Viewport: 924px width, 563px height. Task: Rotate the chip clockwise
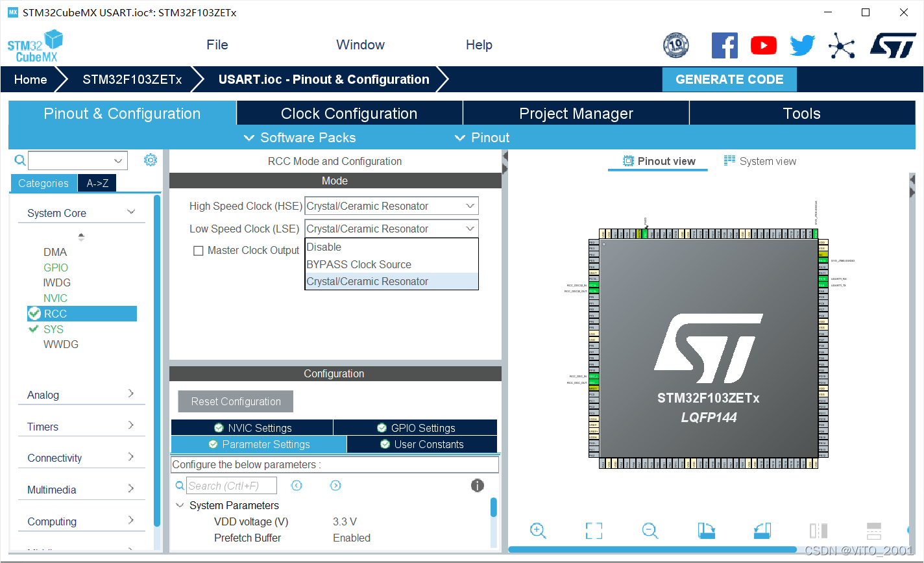pyautogui.click(x=706, y=531)
